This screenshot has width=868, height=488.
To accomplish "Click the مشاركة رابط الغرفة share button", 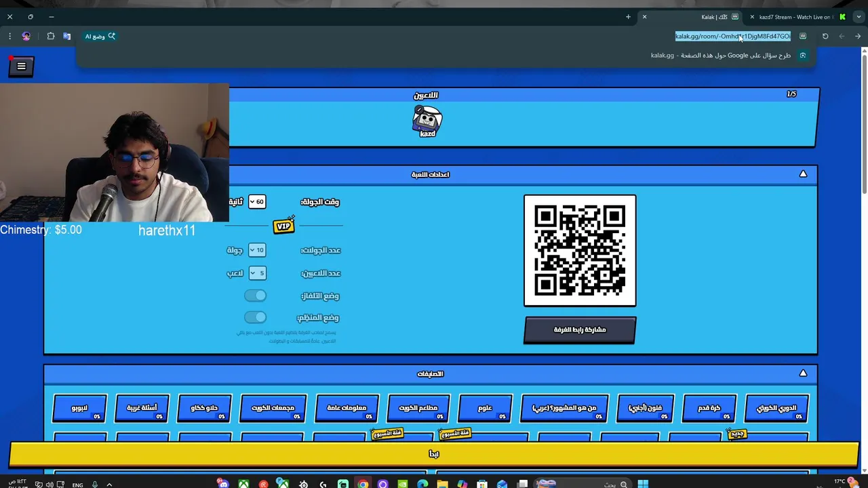I will [580, 329].
